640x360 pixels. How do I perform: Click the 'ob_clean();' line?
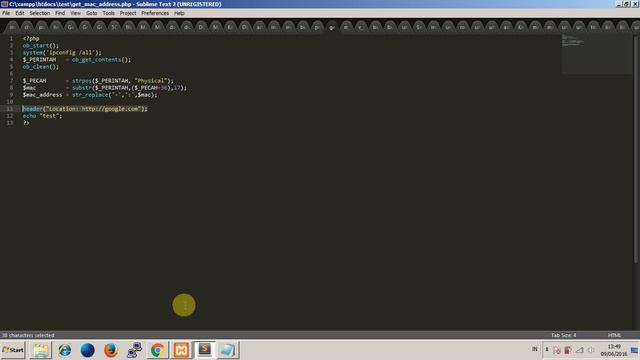40,67
